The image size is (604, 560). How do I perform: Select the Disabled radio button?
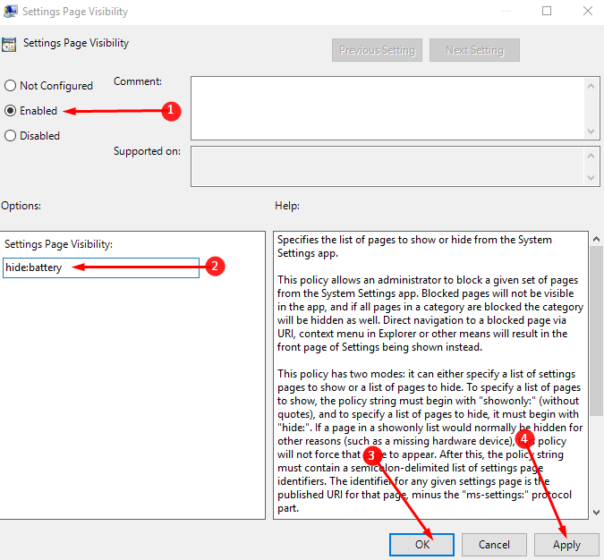[x=10, y=136]
